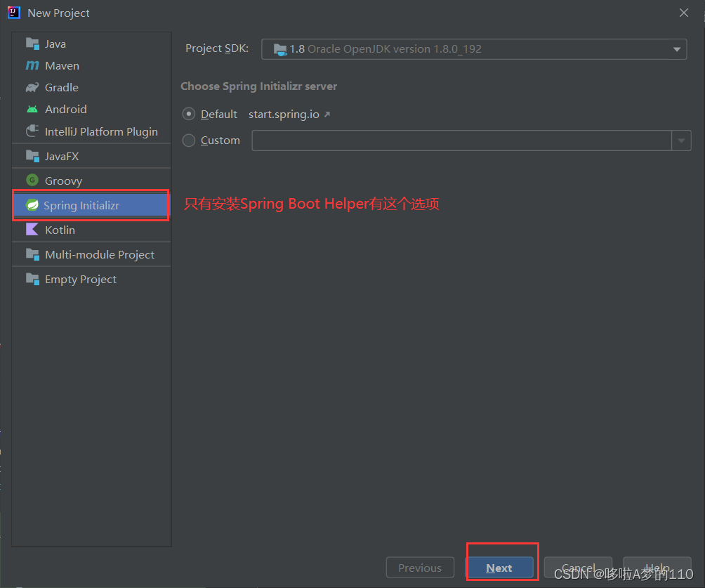Click the 'New Project' window title
Viewport: 705px width, 588px height.
click(x=58, y=13)
